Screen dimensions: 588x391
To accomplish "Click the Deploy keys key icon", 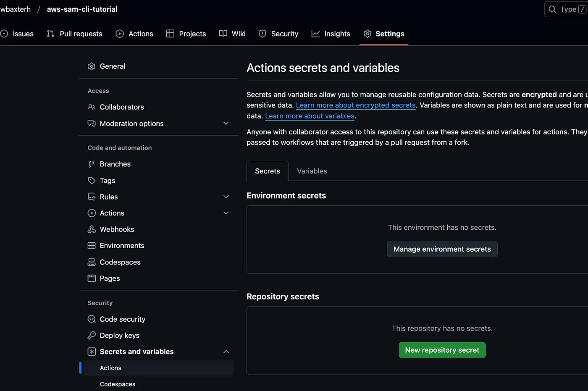I will pos(92,336).
